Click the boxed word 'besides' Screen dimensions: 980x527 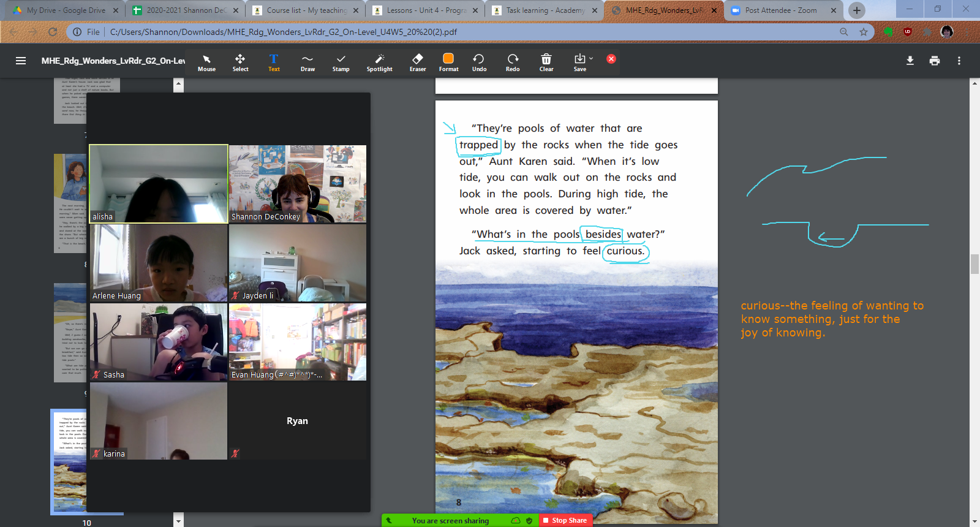603,234
